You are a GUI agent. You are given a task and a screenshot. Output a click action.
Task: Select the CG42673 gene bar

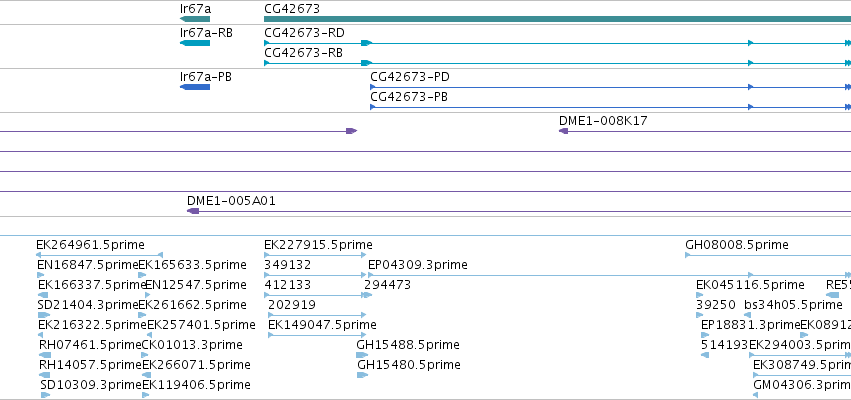coord(557,19)
